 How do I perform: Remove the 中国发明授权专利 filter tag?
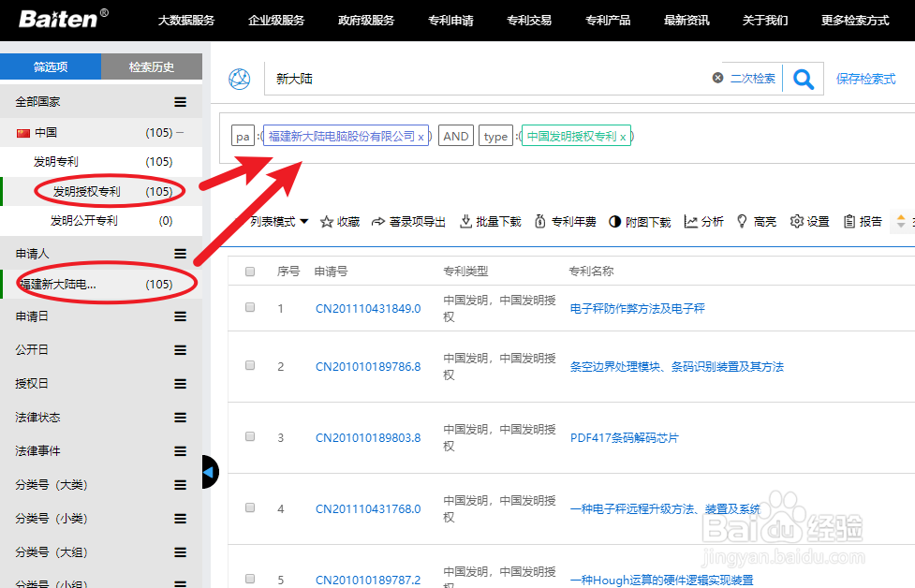point(623,137)
